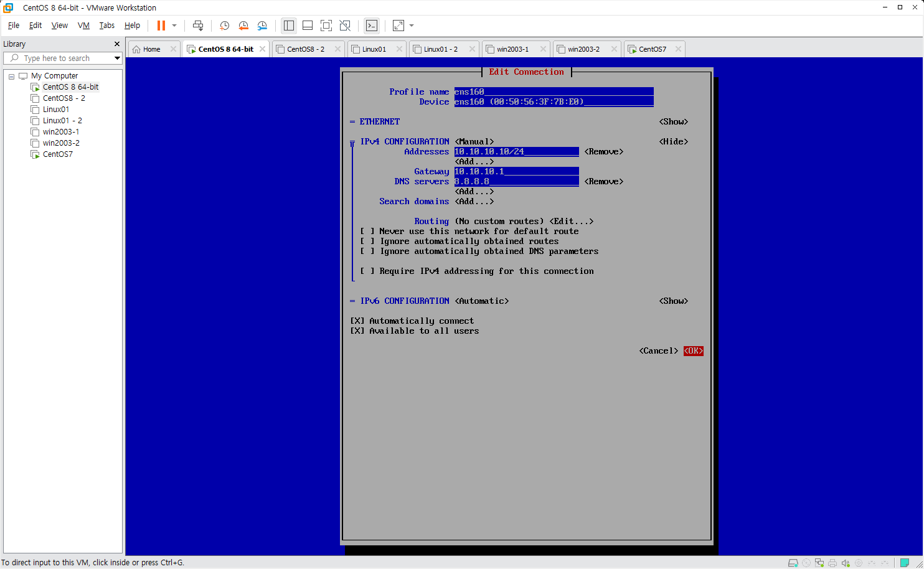Toggle the thumbnail bar view icon
Viewport: 924px width, 569px height.
tap(308, 26)
